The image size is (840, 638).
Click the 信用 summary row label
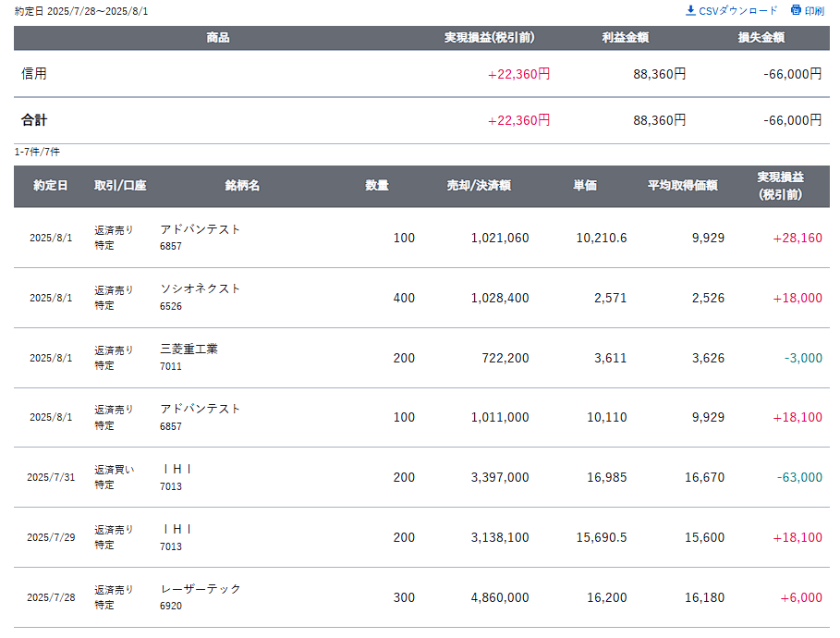tap(34, 73)
